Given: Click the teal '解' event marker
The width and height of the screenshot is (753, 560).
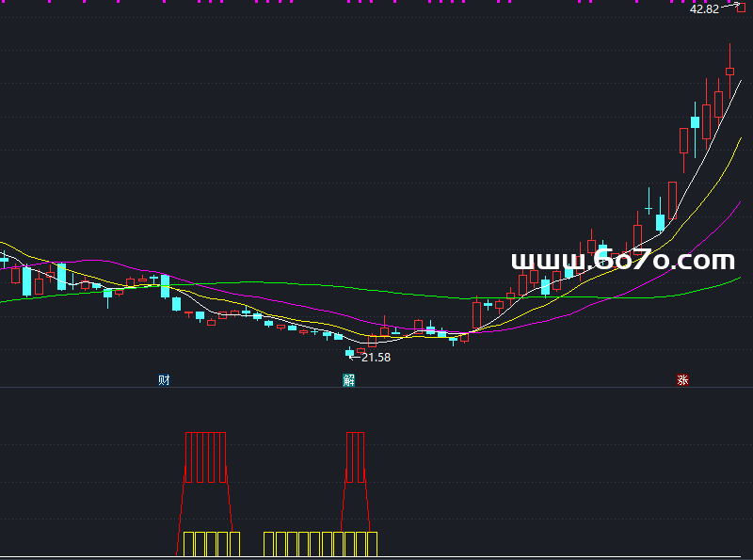Looking at the screenshot, I should click(x=349, y=380).
